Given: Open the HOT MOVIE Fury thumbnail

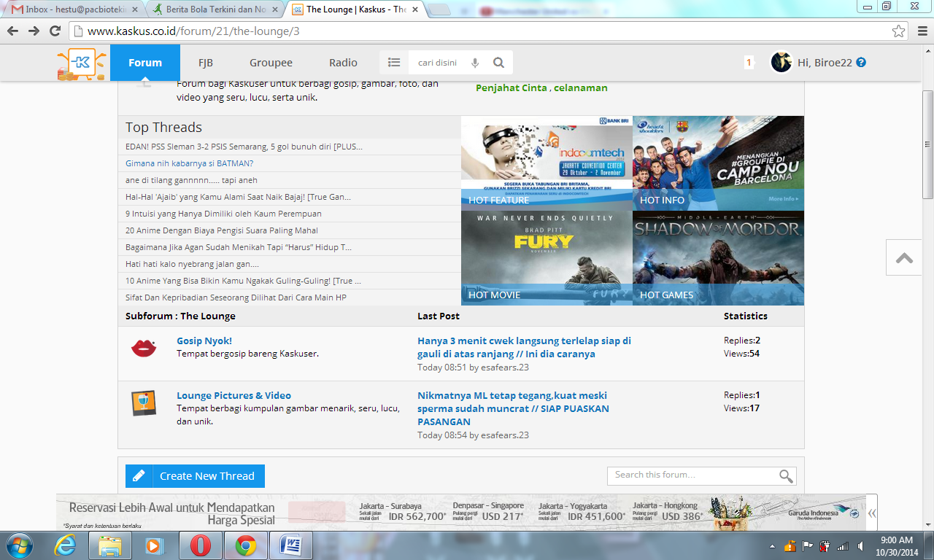Looking at the screenshot, I should coord(547,257).
